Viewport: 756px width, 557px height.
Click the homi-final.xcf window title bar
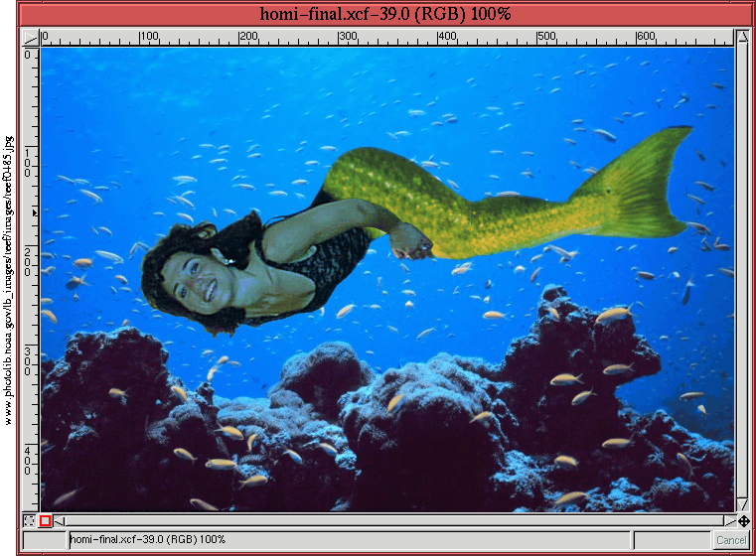coord(378,14)
